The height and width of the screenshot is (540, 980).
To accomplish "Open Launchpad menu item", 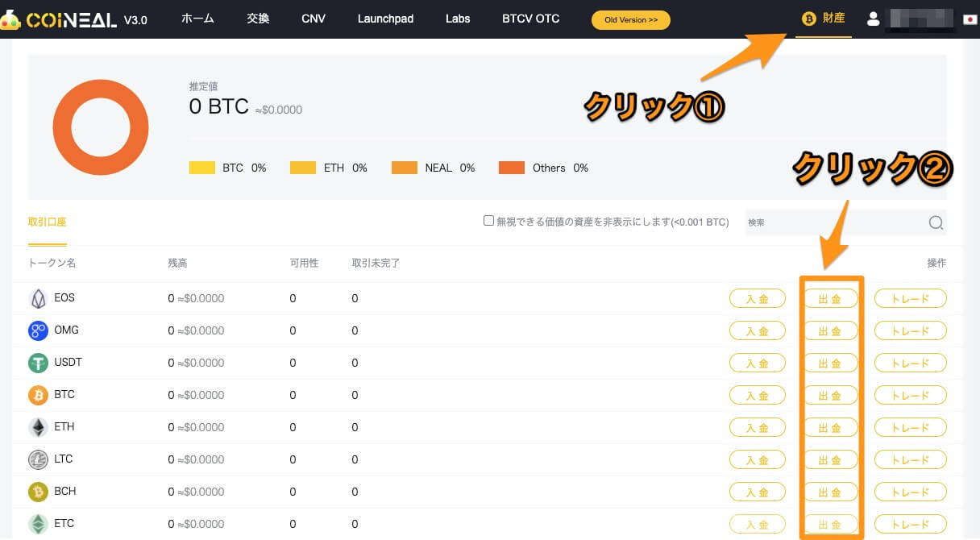I will 385,19.
